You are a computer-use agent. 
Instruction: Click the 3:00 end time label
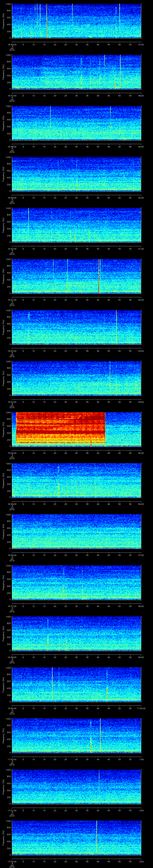coord(141,862)
